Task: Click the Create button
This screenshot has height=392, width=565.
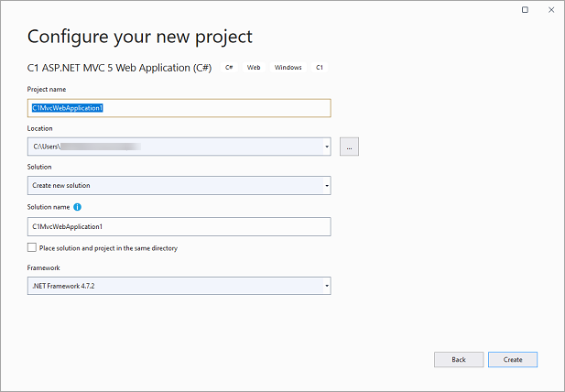Action: tap(513, 360)
